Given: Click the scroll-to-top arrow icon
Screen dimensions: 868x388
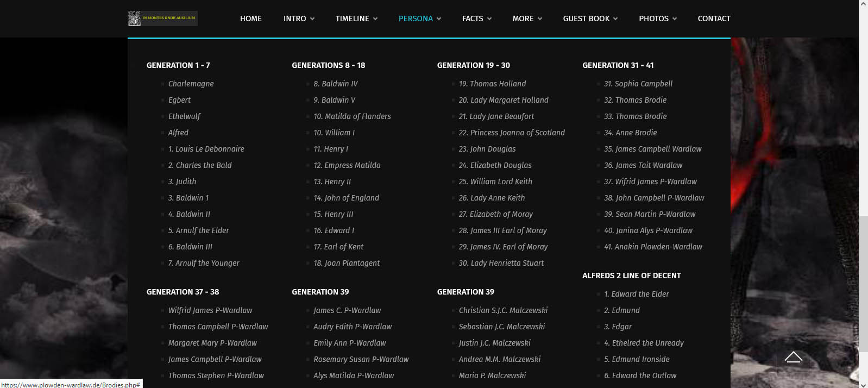Looking at the screenshot, I should click(x=793, y=357).
